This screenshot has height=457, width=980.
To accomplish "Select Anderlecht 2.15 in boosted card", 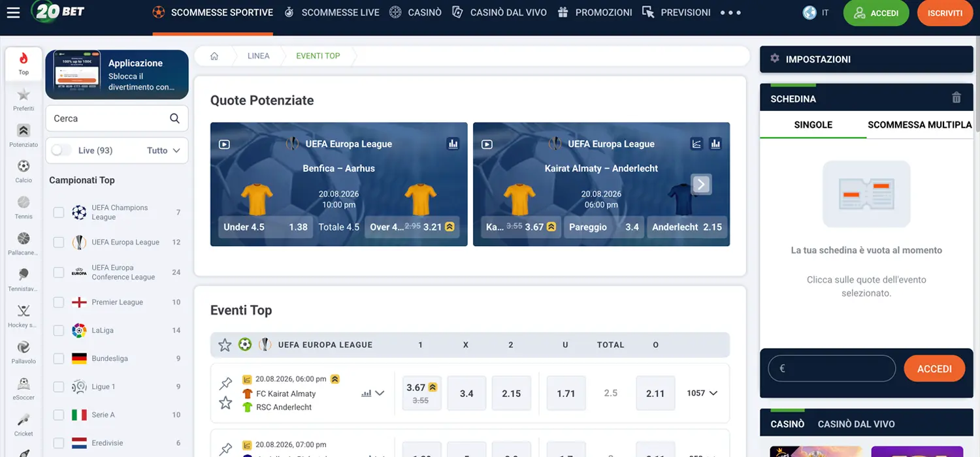I will click(x=687, y=227).
